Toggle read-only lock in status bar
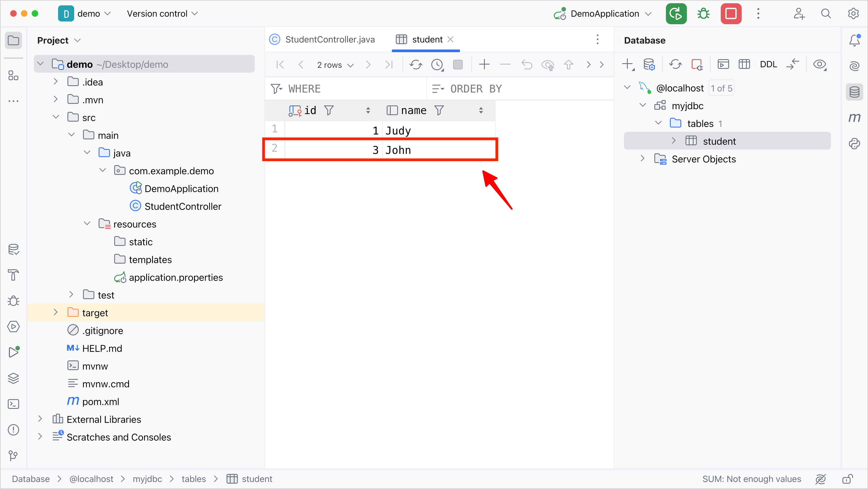This screenshot has height=489, width=868. [x=848, y=479]
